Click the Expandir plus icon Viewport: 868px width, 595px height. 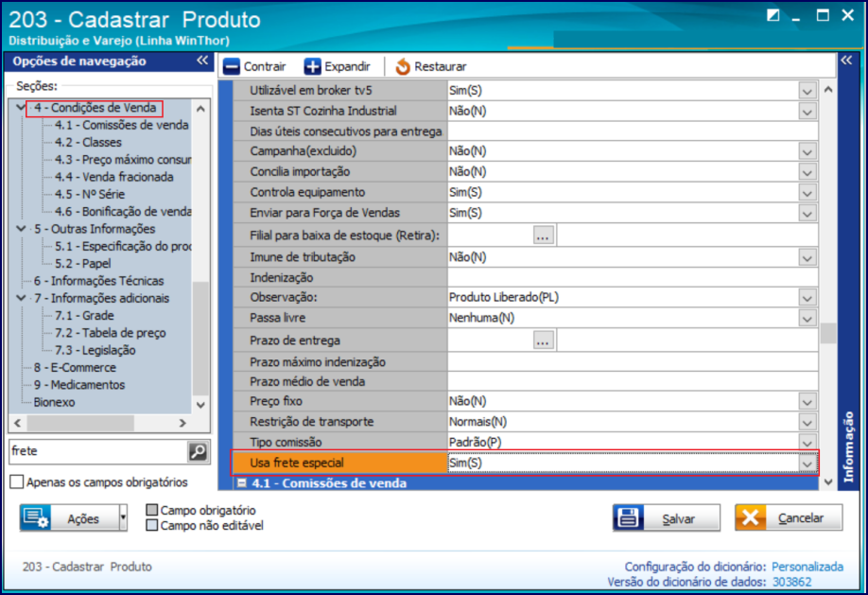click(312, 66)
